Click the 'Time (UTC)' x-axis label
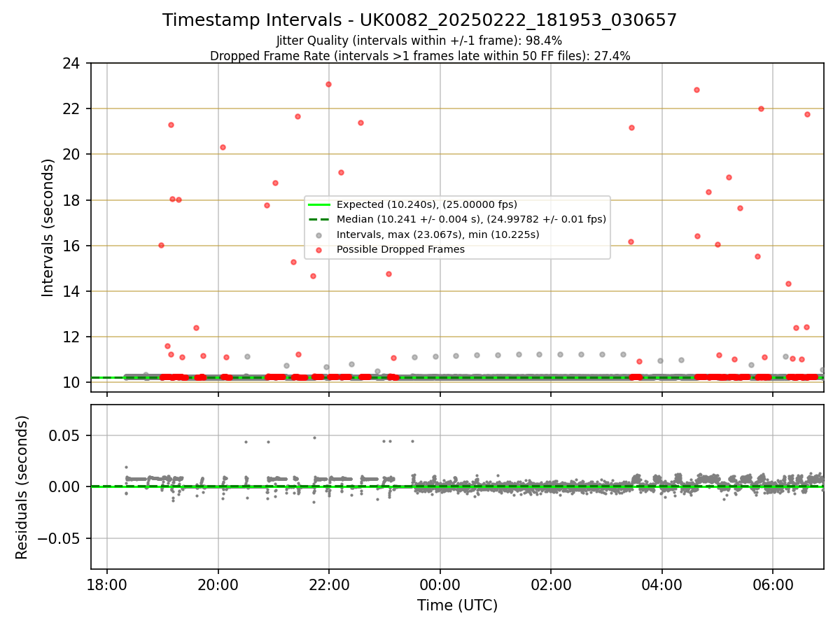This screenshot has width=840, height=630. point(457,605)
